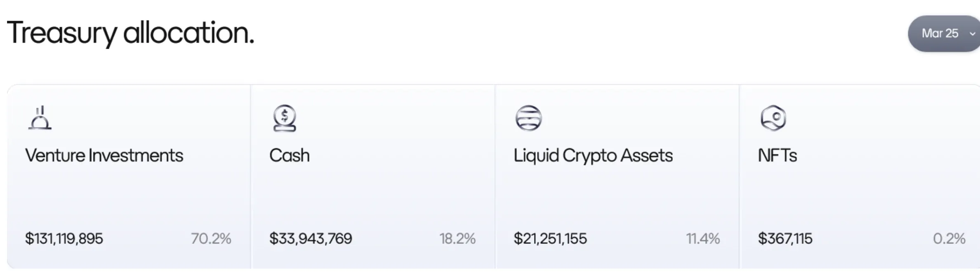Click the Venture Investments rocket-launch icon
Viewport: 980px width, 278px height.
click(40, 118)
